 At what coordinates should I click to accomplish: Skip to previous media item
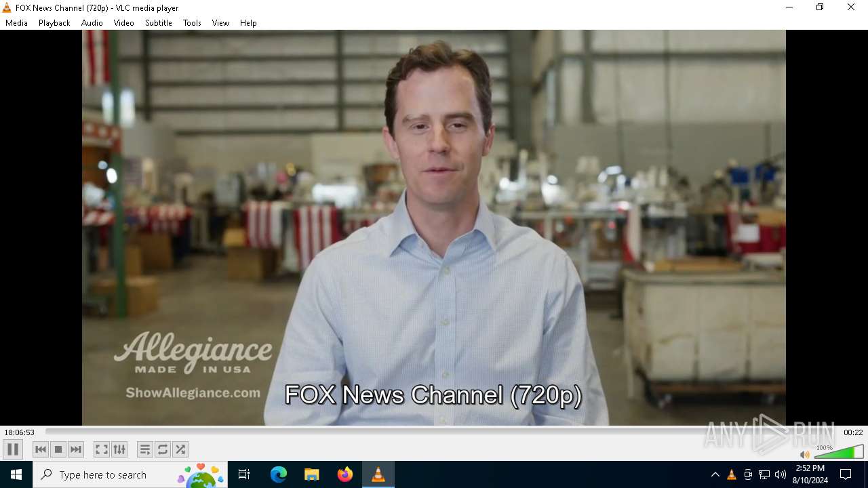point(41,449)
